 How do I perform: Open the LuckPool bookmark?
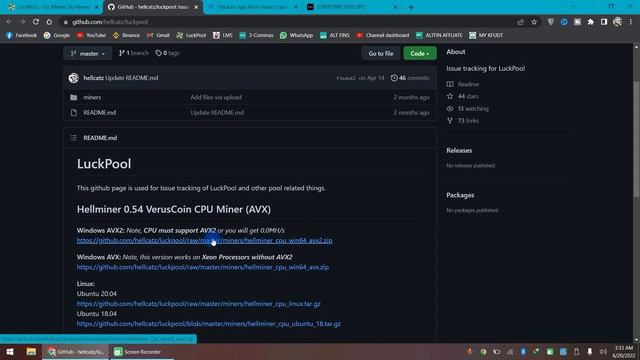click(191, 36)
